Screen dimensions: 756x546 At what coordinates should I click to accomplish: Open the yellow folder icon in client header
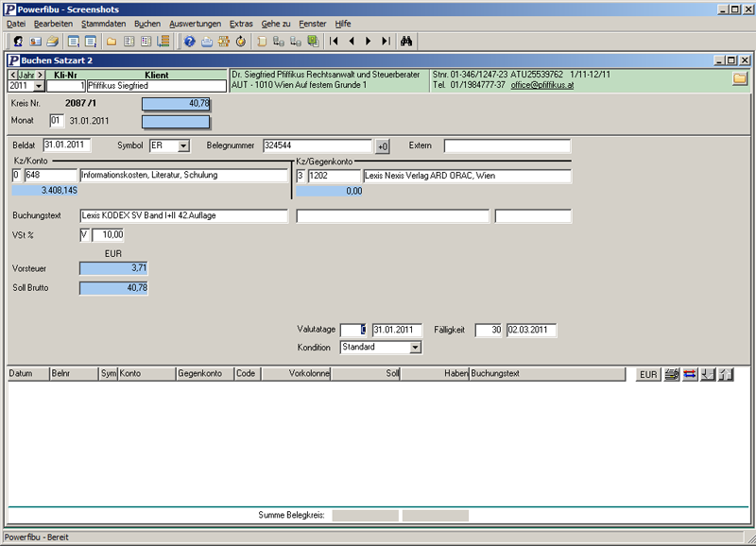740,78
